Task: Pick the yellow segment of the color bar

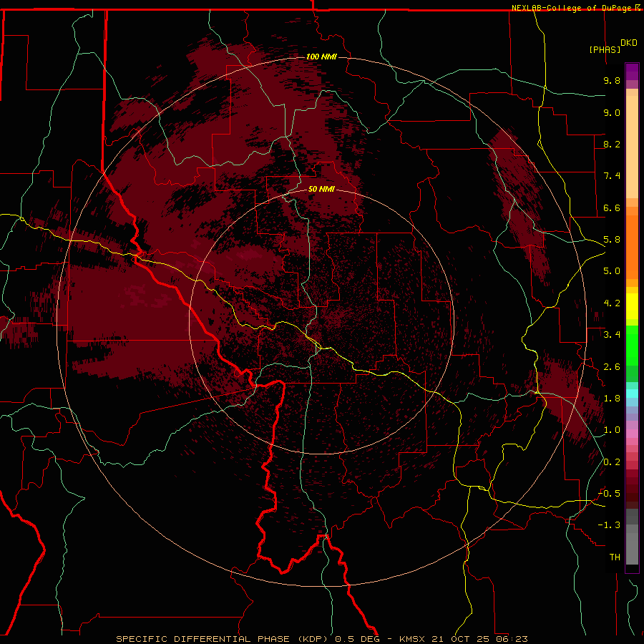Action: (x=632, y=306)
